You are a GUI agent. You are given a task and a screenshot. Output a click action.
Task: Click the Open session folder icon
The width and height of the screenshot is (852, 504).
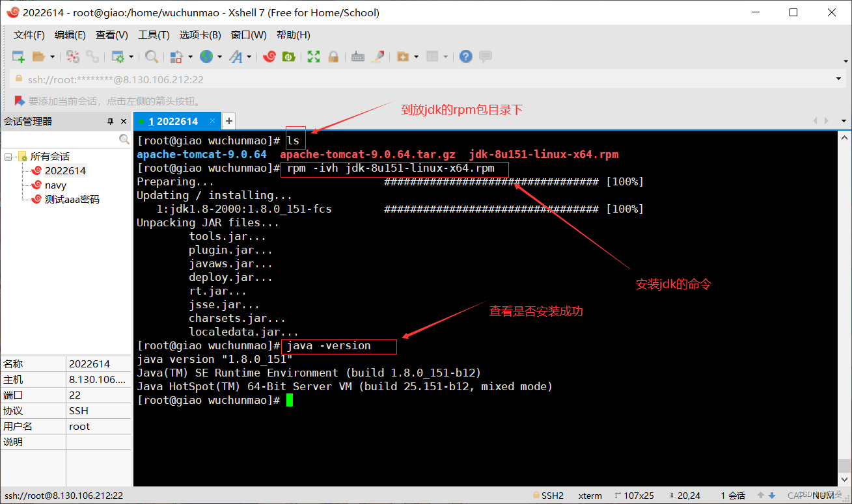pyautogui.click(x=39, y=57)
